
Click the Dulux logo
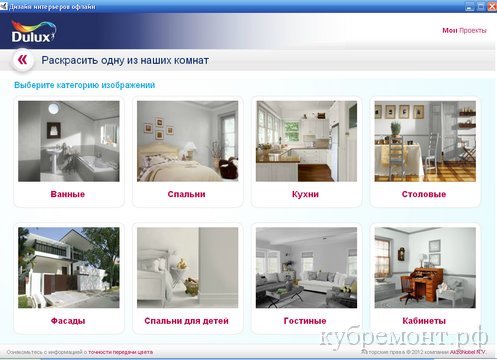pyautogui.click(x=33, y=32)
